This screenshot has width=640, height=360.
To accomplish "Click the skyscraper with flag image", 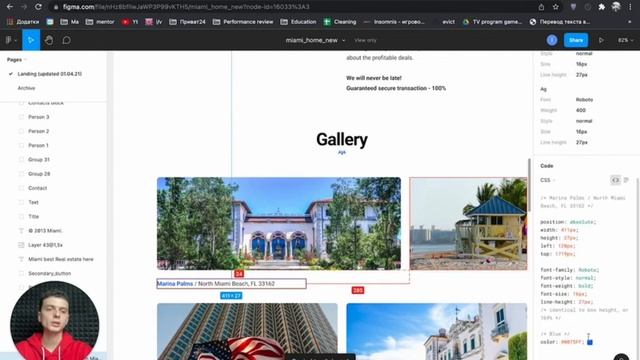I will pos(247,331).
